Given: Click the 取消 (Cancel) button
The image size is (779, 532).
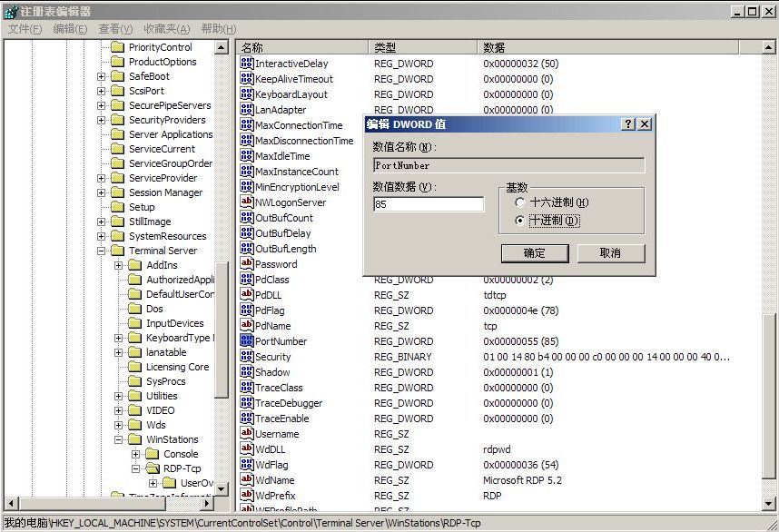Looking at the screenshot, I should coord(610,253).
